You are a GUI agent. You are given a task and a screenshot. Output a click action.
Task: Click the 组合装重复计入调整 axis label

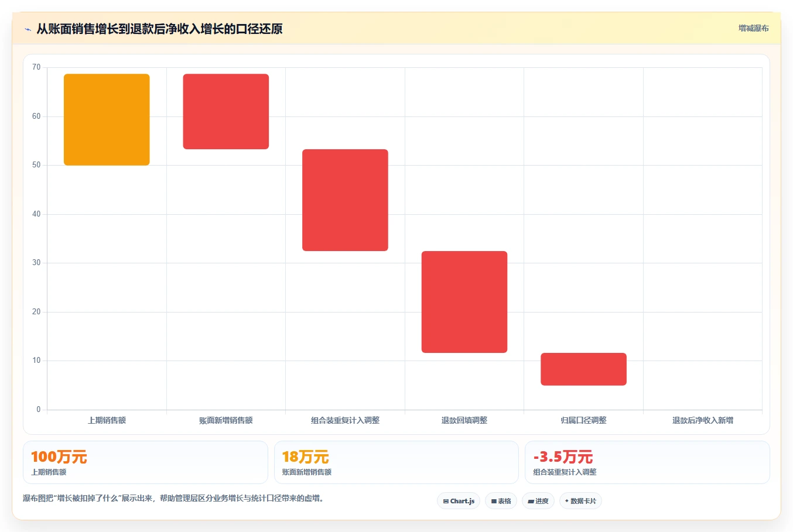pyautogui.click(x=345, y=420)
